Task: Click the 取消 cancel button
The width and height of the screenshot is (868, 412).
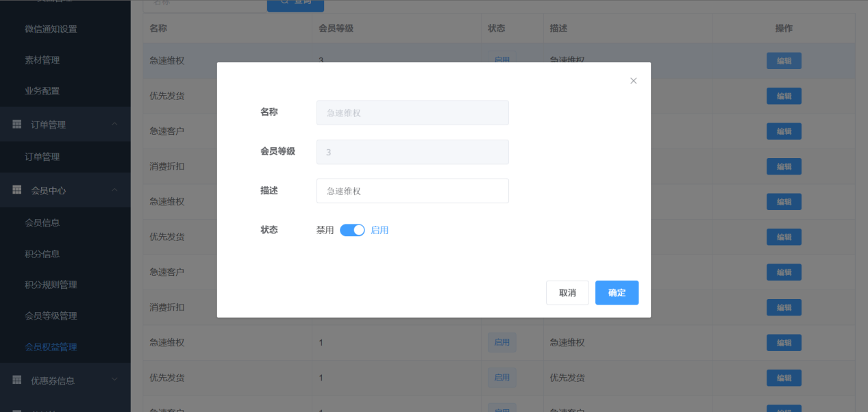Action: click(567, 293)
